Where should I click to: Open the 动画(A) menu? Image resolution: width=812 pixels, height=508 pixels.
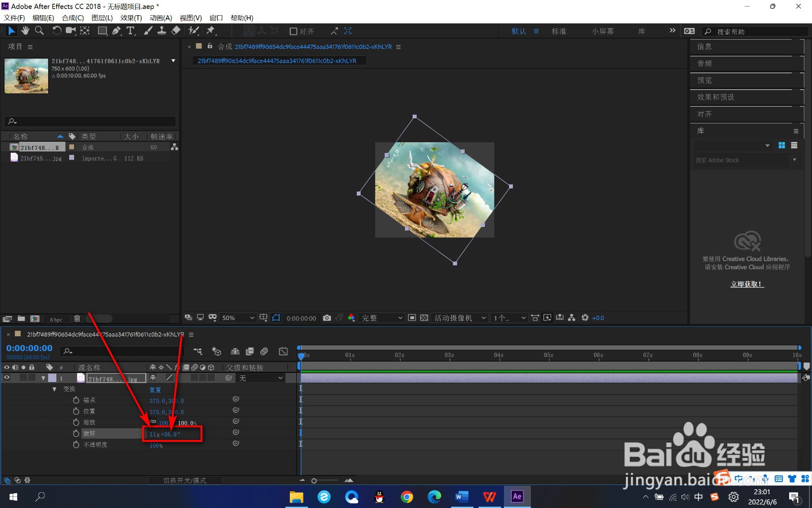pos(161,18)
